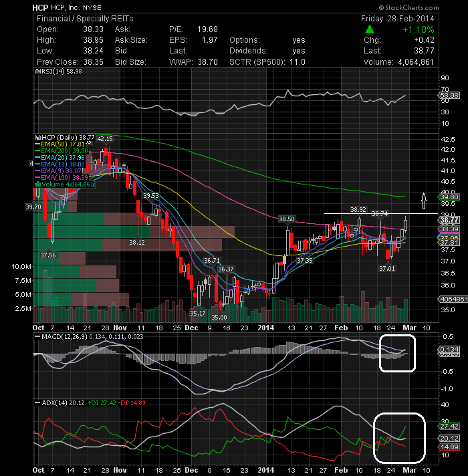Click the 58.98 RSI tag on right axis
This screenshot has height=476, width=468.
[450, 96]
